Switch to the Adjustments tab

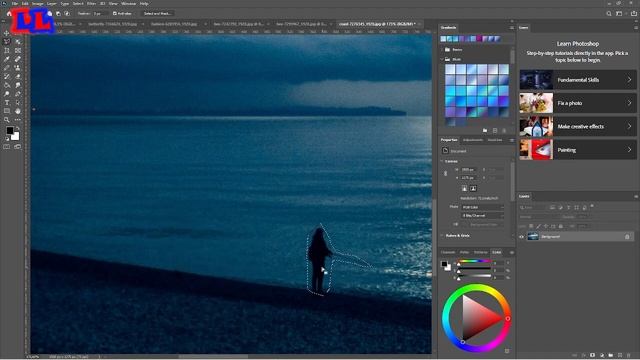coord(473,140)
